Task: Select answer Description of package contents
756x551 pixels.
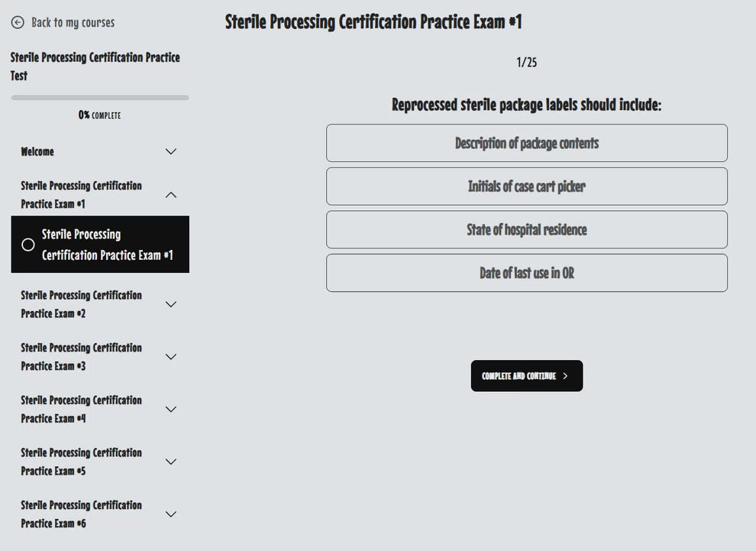Action: (526, 143)
